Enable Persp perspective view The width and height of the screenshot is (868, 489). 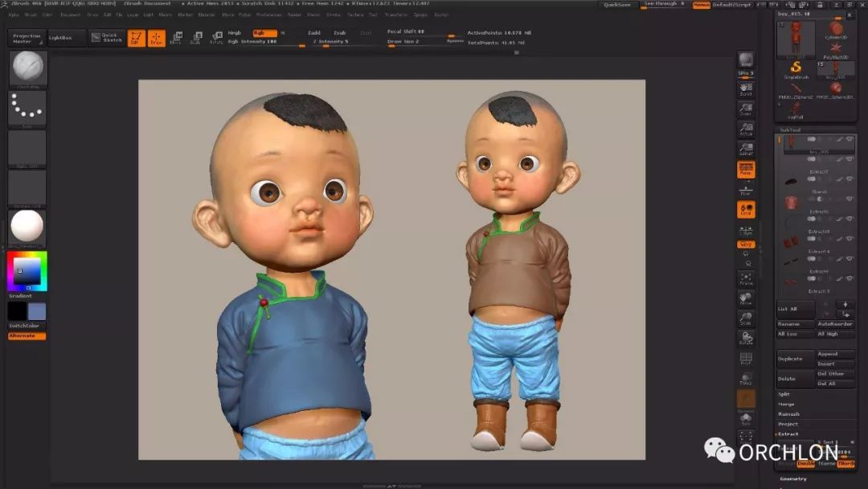[746, 169]
